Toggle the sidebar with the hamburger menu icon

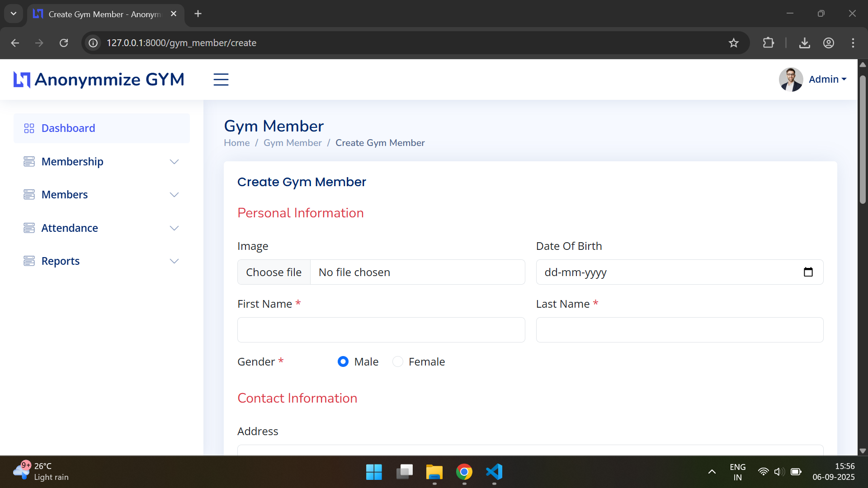point(221,80)
